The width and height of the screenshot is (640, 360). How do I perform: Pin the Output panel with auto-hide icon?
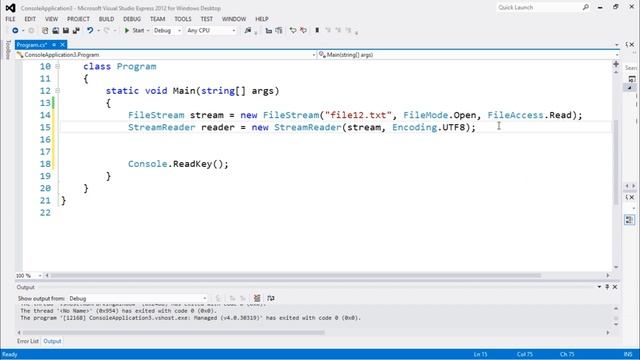[x=607, y=287]
